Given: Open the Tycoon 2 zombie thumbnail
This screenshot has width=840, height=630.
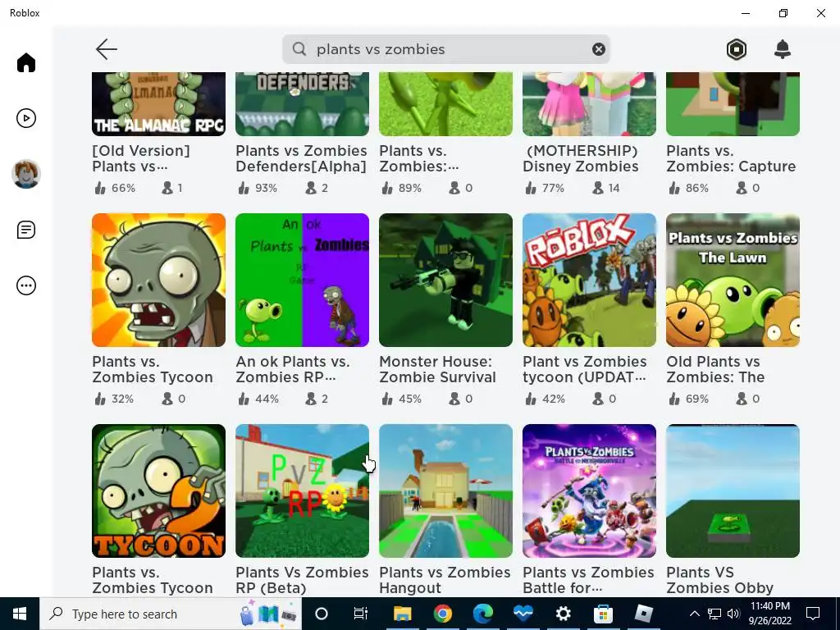Looking at the screenshot, I should [158, 491].
